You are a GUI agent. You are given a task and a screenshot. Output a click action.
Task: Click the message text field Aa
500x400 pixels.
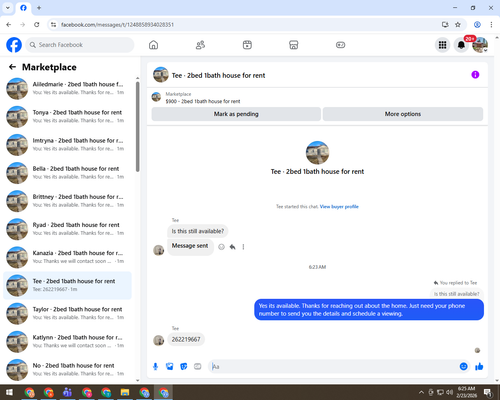(x=333, y=367)
